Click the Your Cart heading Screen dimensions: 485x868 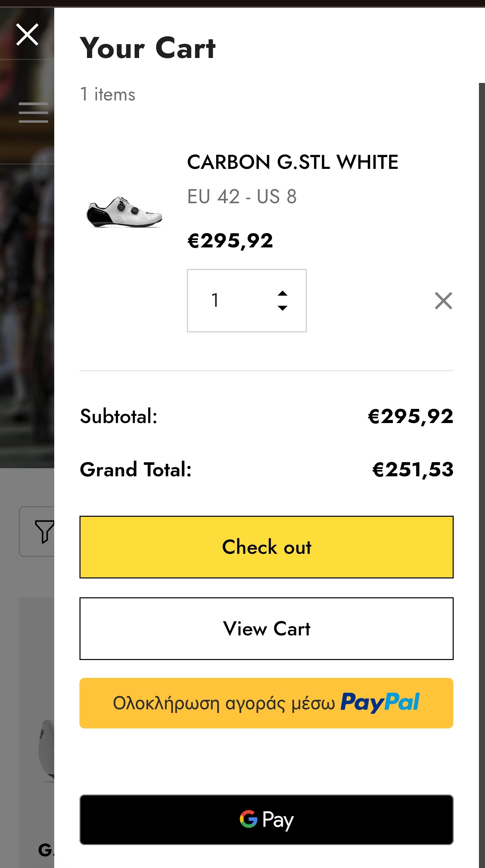(x=148, y=48)
